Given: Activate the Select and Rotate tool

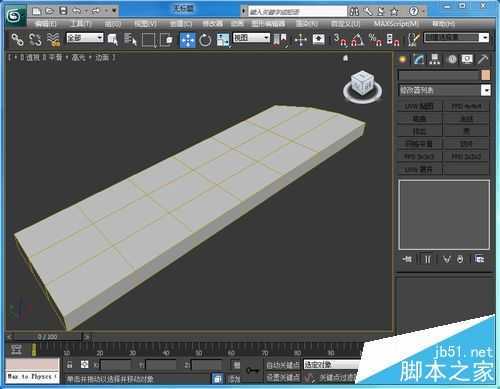Looking at the screenshot, I should tap(205, 40).
